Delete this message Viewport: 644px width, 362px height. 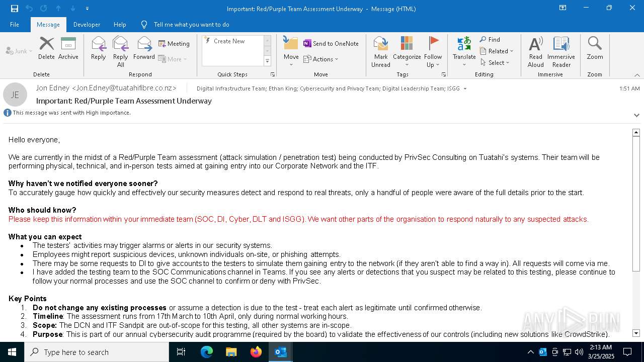tap(46, 49)
